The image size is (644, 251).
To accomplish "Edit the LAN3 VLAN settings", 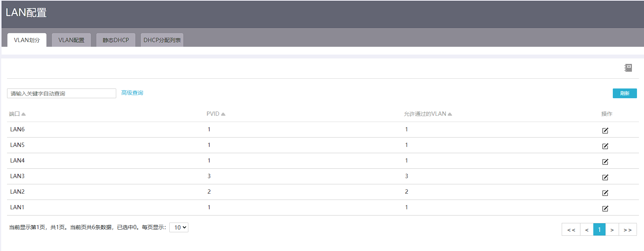I will (605, 177).
